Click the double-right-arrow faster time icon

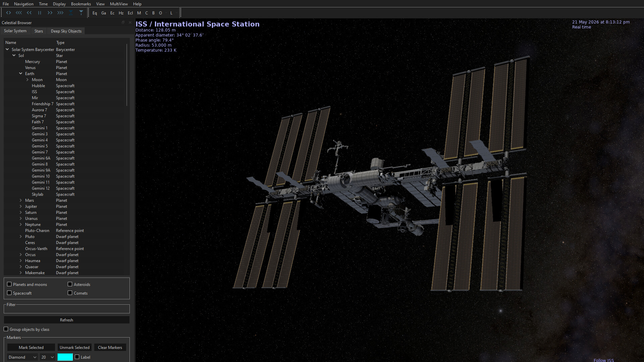(x=50, y=13)
